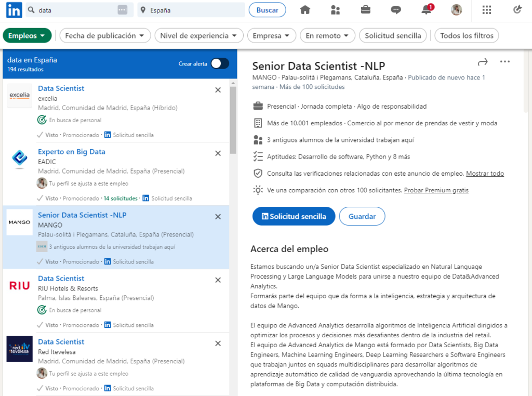Screen dimensions: 532x396
Task: Open more options for job posting
Action: coord(504,62)
